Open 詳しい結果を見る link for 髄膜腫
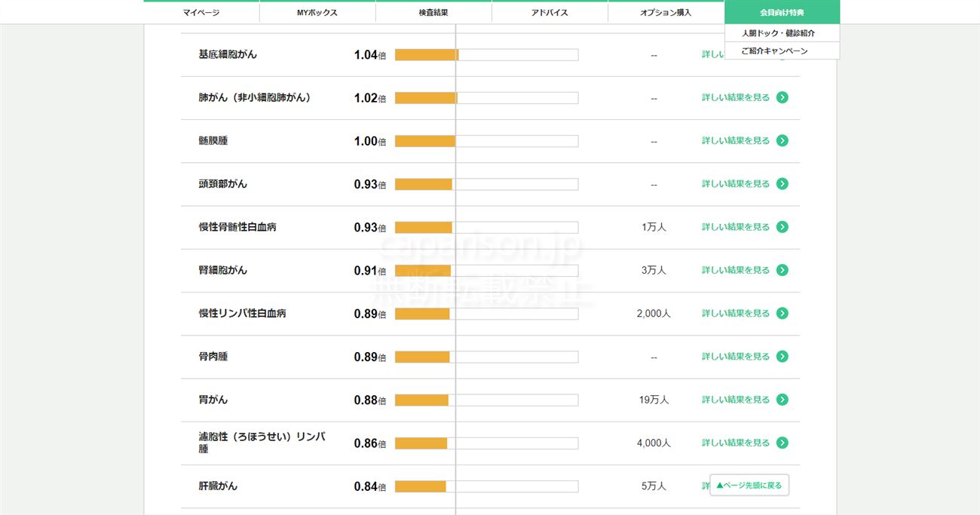The height and width of the screenshot is (515, 980). (x=736, y=140)
